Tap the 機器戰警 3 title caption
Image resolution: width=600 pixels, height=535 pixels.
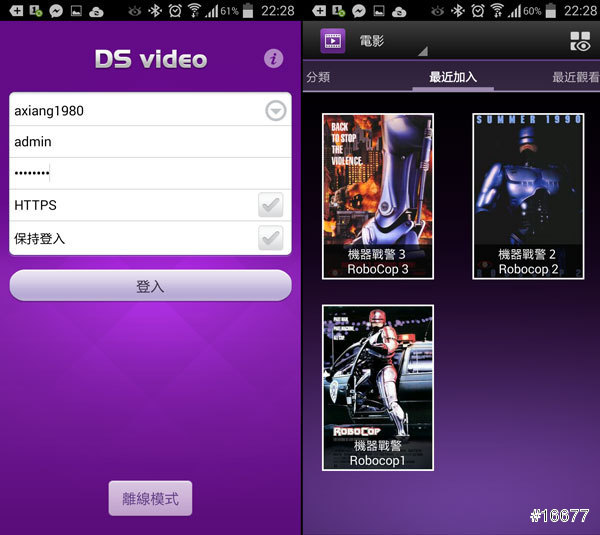(x=377, y=254)
